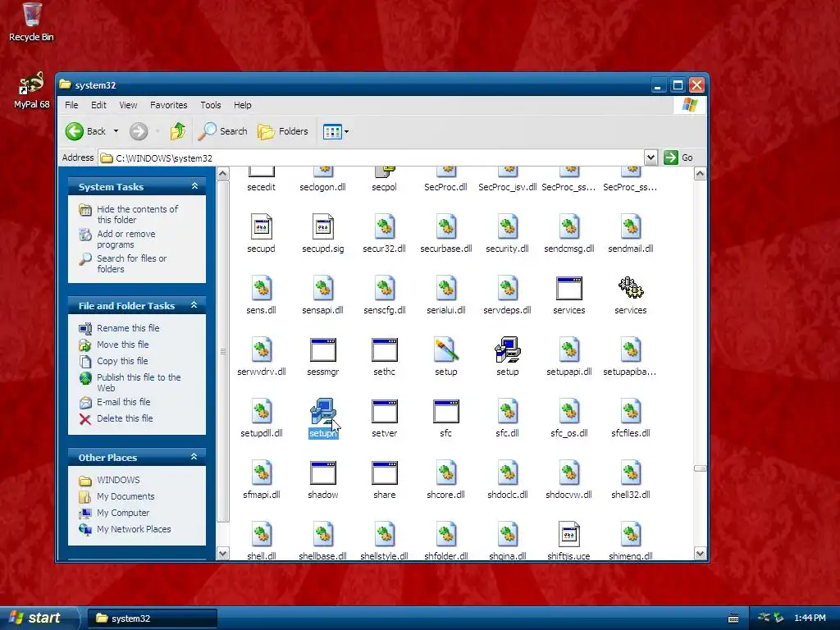Open the View menu

point(128,105)
